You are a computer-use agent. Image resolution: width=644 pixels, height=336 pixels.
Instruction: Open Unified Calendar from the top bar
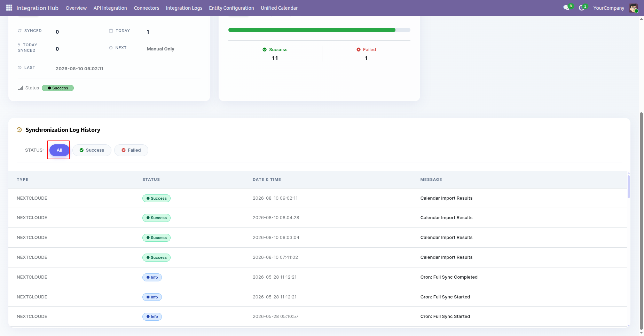[279, 8]
